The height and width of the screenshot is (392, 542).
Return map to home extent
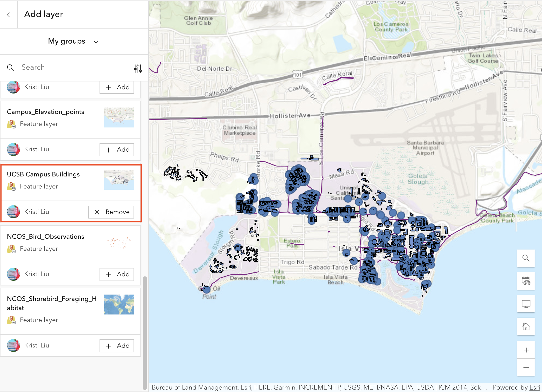click(526, 327)
